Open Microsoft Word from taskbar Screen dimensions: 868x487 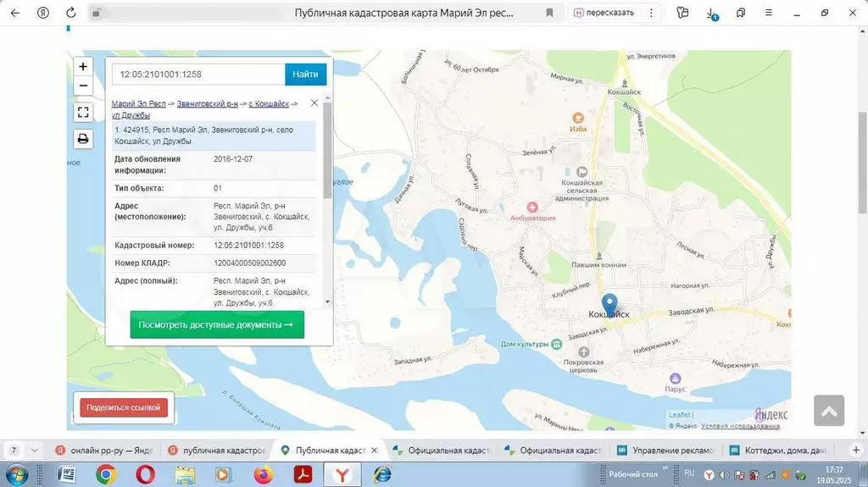[x=66, y=475]
